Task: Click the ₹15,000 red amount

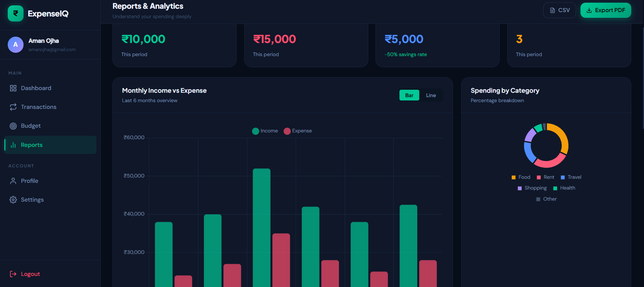Action: 274,39
